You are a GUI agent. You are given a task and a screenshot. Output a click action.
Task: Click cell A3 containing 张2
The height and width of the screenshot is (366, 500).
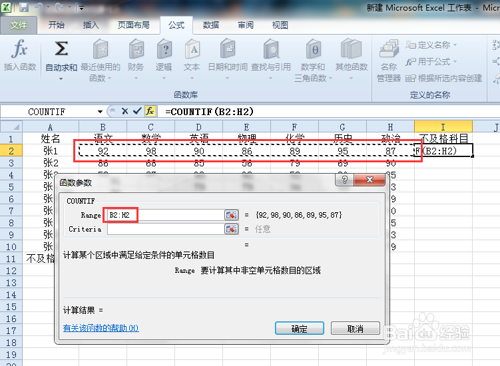51,163
